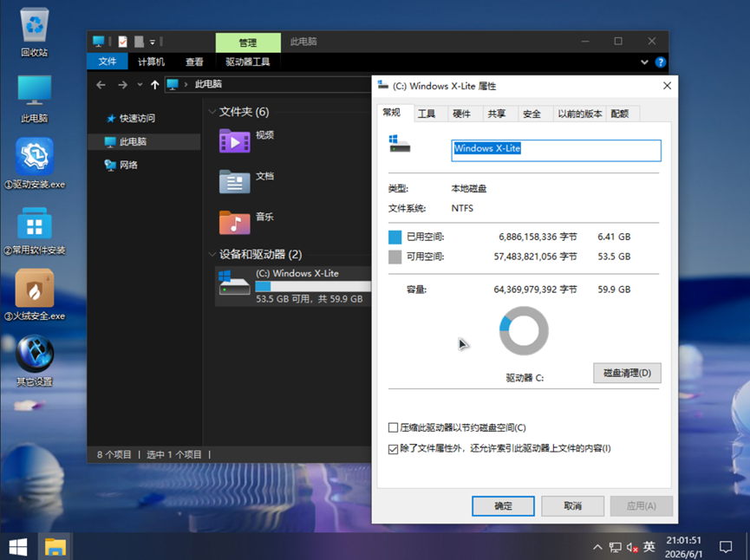Open File Explorer from the taskbar
Image resolution: width=750 pixels, height=560 pixels.
click(x=55, y=547)
